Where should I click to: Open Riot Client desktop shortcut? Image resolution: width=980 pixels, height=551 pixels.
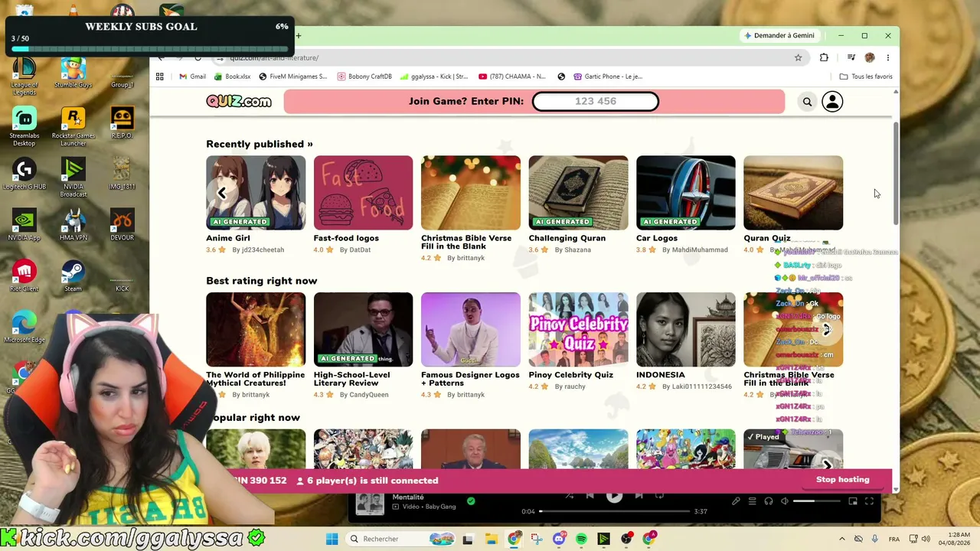coord(24,275)
